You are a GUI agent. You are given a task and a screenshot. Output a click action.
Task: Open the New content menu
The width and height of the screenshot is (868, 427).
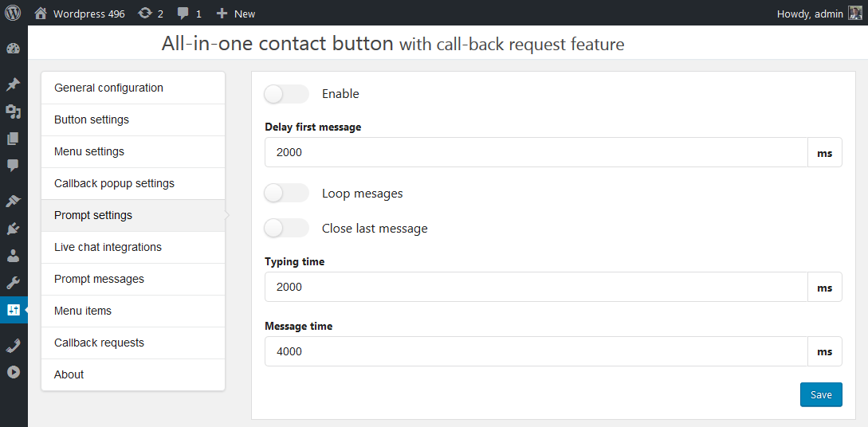236,14
